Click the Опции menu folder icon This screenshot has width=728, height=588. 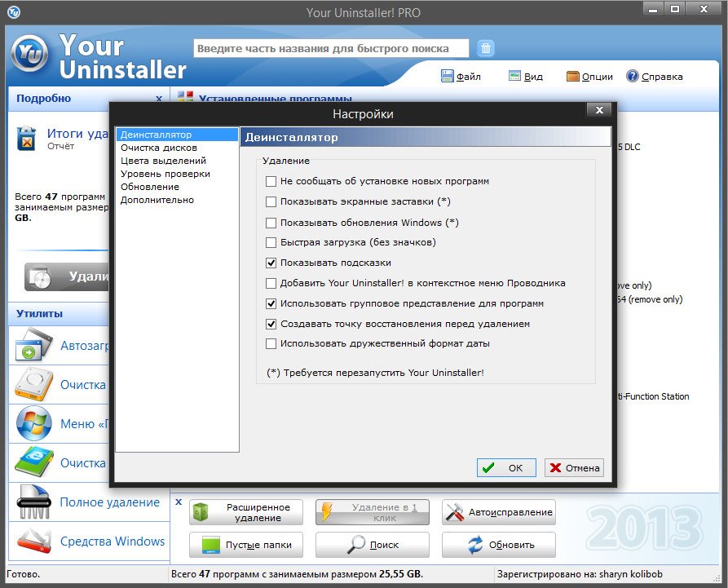(573, 76)
